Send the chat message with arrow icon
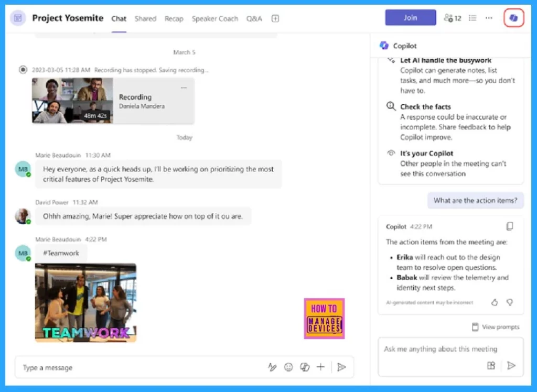The image size is (537, 392). [x=341, y=367]
